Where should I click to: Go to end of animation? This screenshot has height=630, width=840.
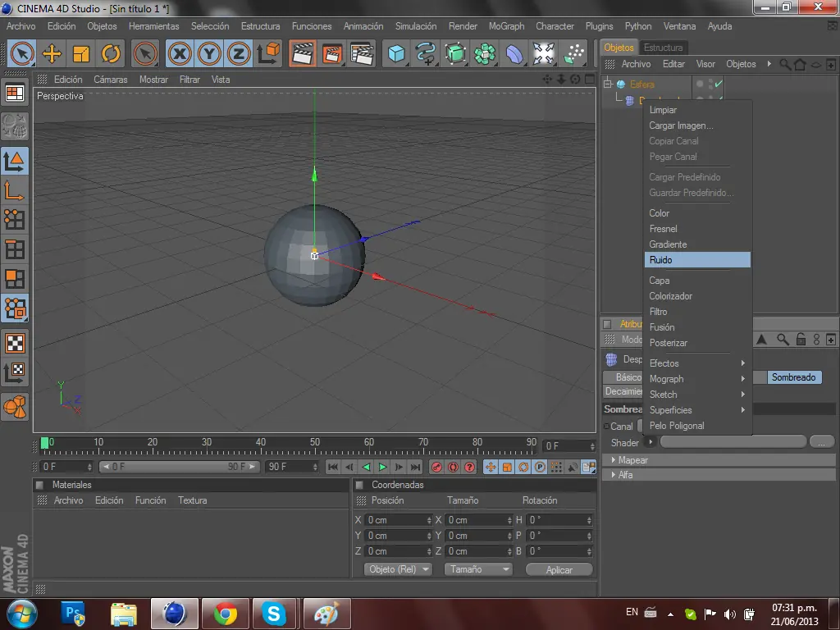(x=416, y=467)
